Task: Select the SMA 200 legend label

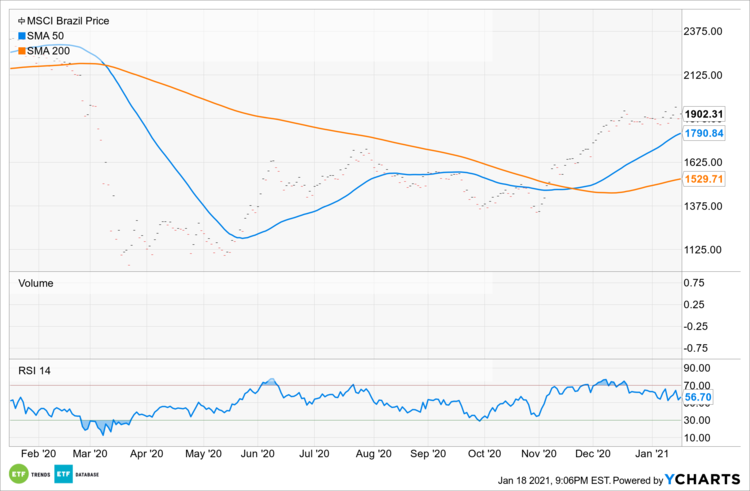Action: coord(49,50)
